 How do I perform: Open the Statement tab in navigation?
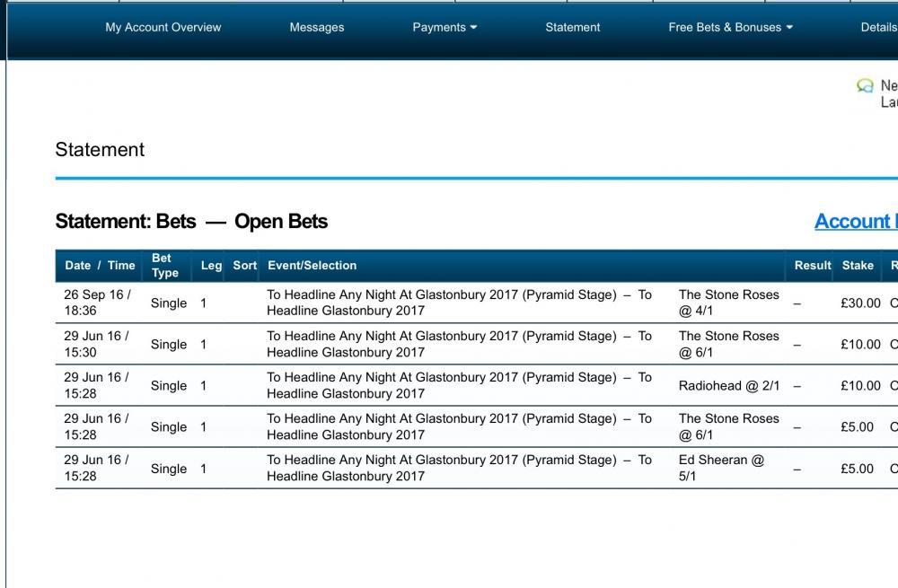pos(573,28)
